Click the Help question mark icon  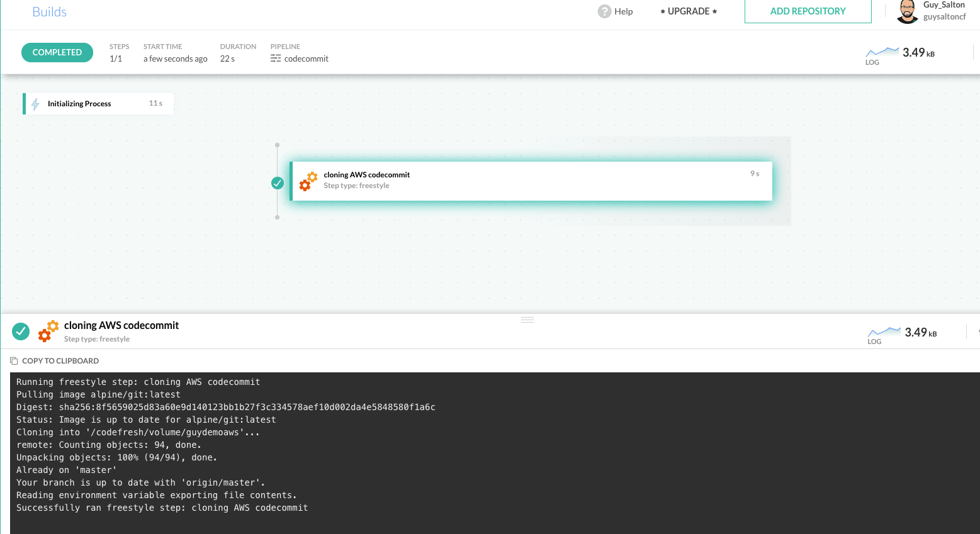pyautogui.click(x=604, y=11)
